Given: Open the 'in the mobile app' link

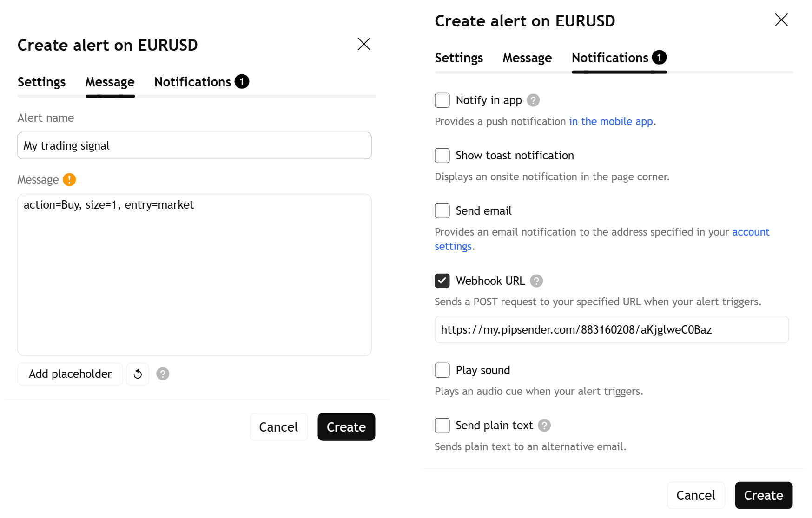Looking at the screenshot, I should pos(611,121).
